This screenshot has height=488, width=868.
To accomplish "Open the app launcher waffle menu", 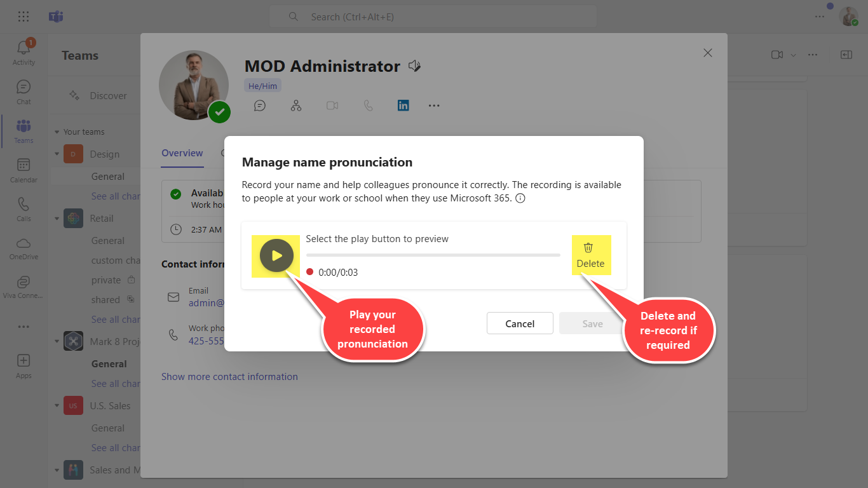I will point(24,17).
